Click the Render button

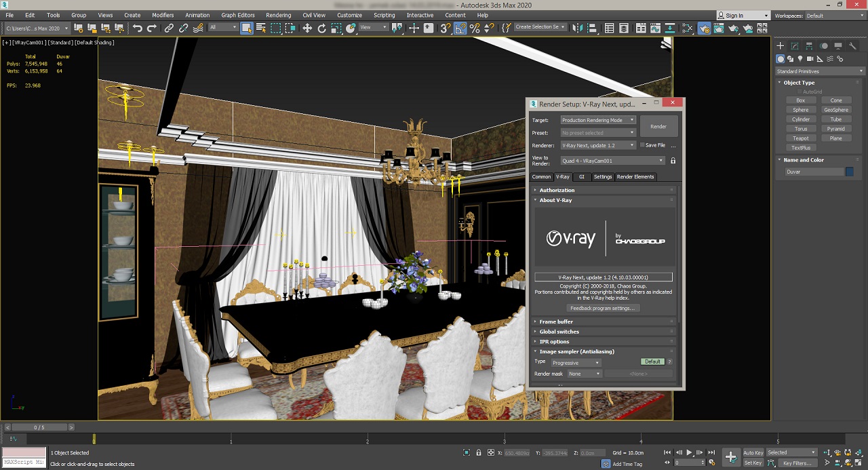[658, 126]
